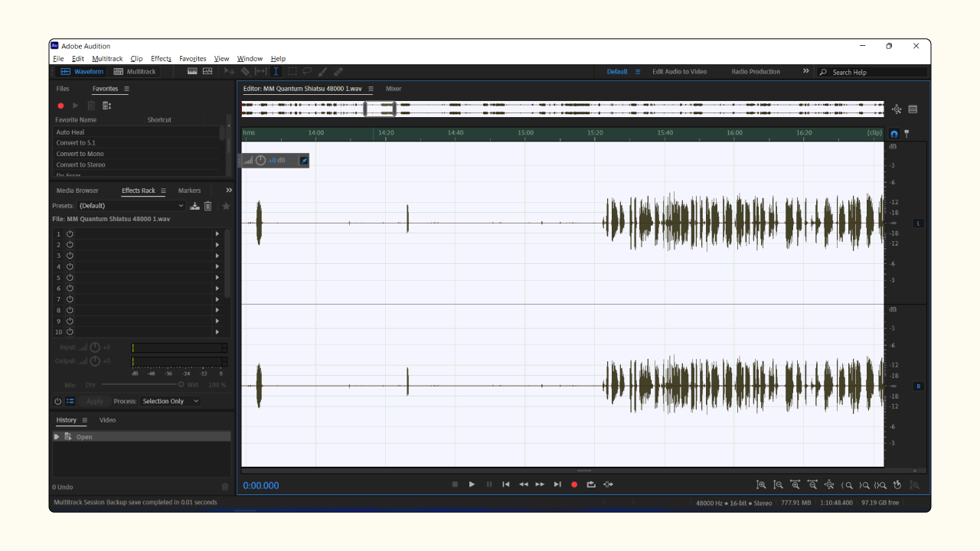
Task: Select the Radio Production workspace
Action: (756, 72)
